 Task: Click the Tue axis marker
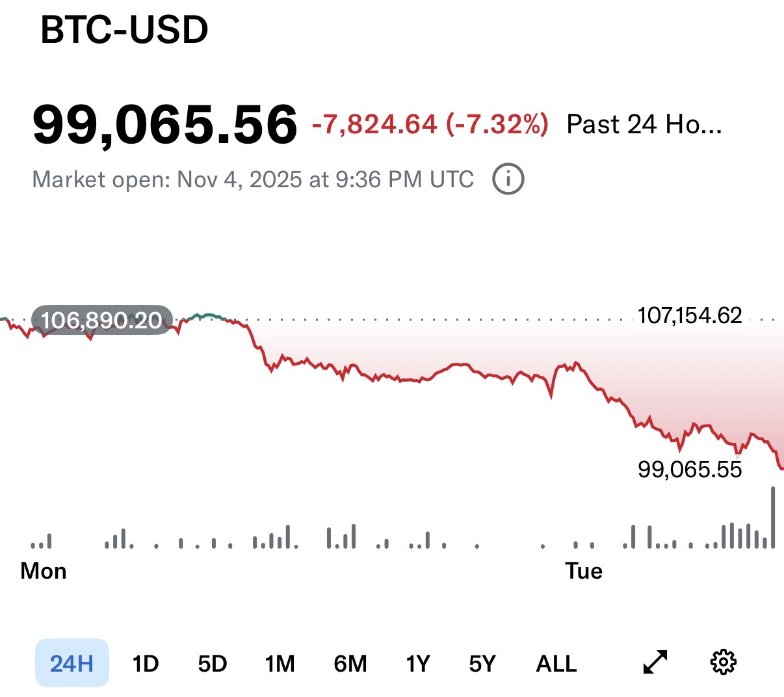(584, 571)
